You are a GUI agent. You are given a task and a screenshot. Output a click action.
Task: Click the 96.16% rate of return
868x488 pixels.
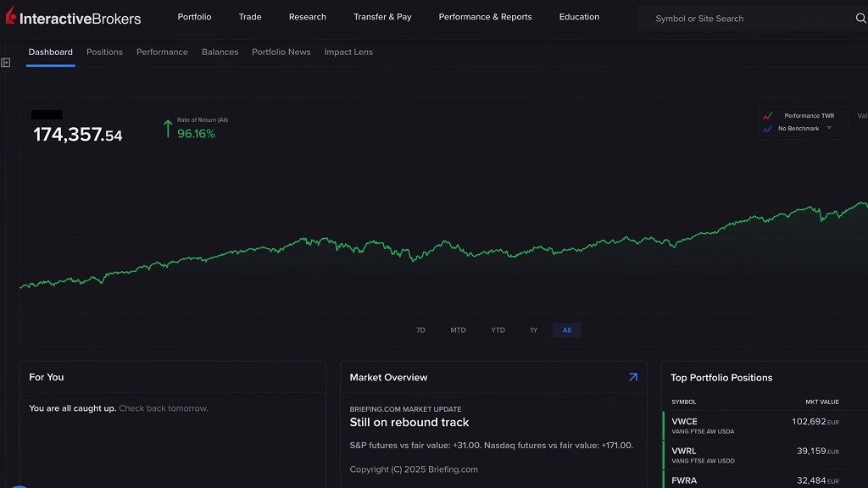click(x=196, y=134)
